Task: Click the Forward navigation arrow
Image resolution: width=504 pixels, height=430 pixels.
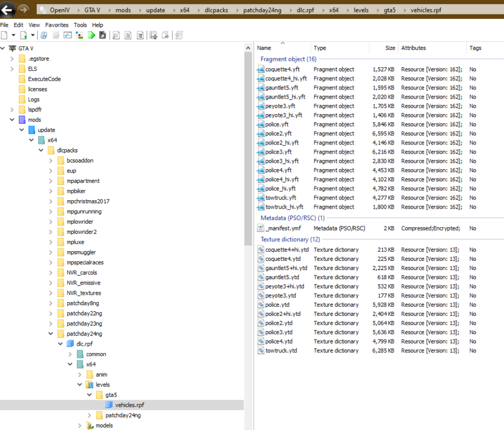Action: click(24, 10)
